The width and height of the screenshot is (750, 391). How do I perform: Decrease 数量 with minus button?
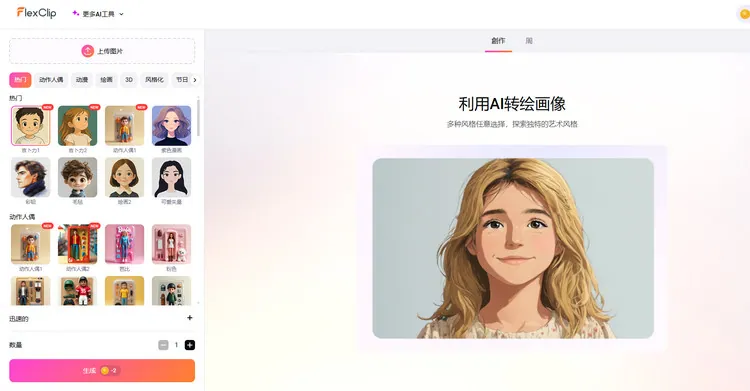tap(163, 345)
